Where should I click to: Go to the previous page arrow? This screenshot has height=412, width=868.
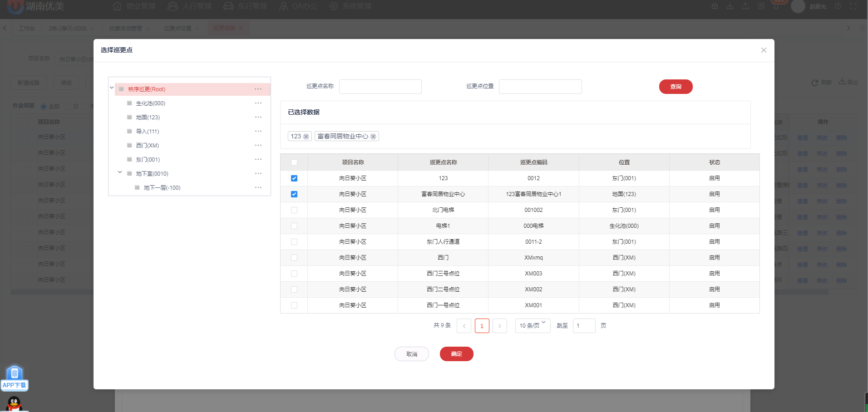click(x=464, y=326)
